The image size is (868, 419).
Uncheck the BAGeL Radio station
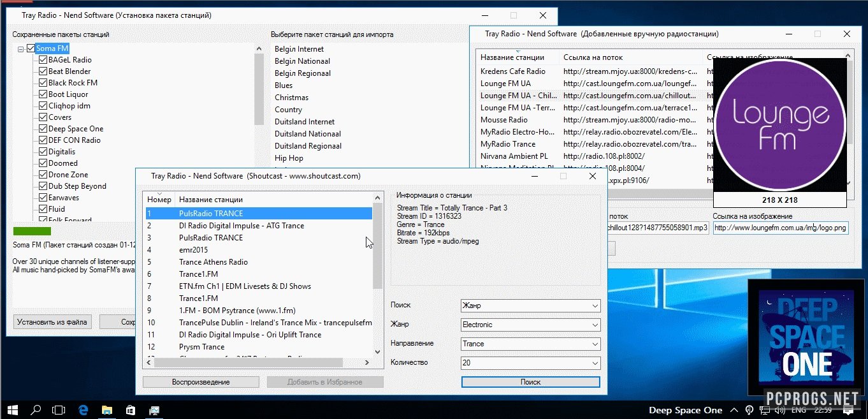click(43, 60)
